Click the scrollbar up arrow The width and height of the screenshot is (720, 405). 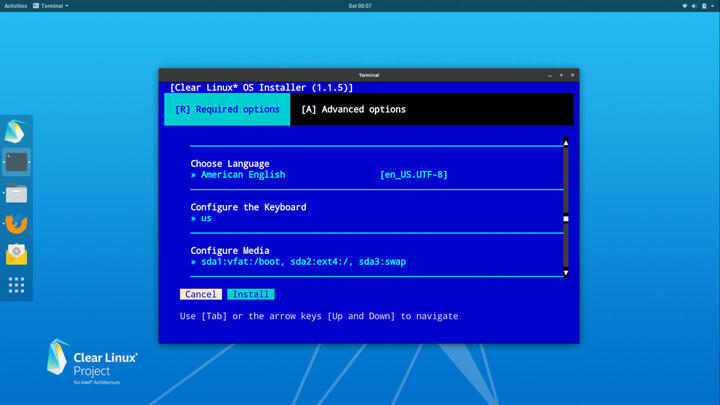[x=566, y=143]
